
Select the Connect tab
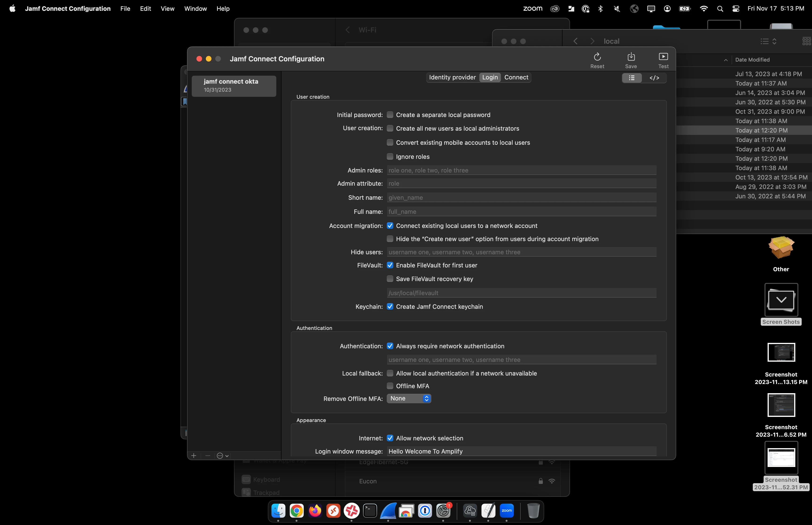(516, 77)
